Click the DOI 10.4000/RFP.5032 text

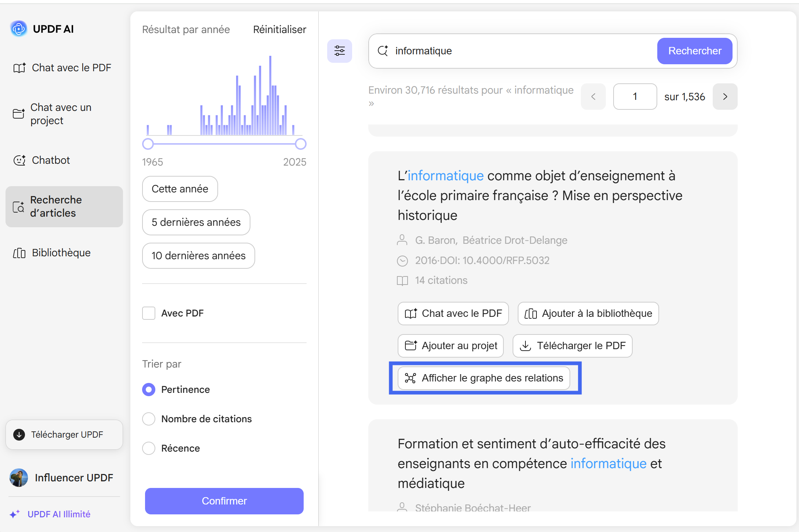[495, 261]
